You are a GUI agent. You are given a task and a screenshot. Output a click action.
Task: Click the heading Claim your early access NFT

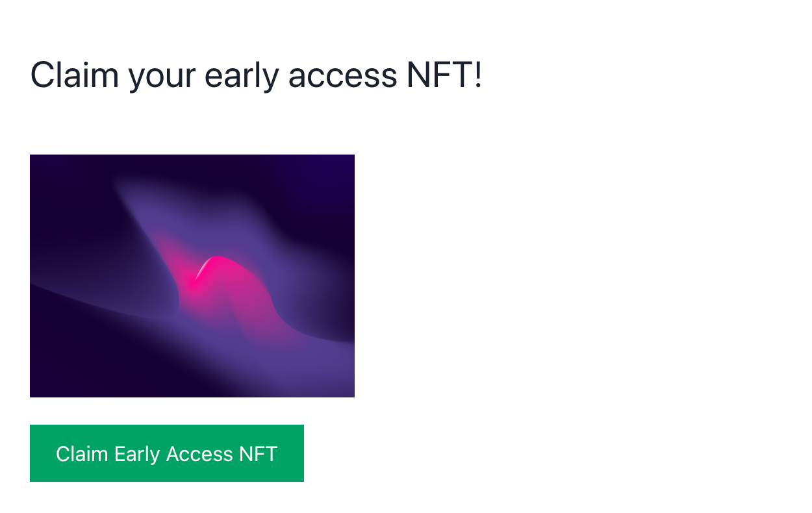coord(256,75)
